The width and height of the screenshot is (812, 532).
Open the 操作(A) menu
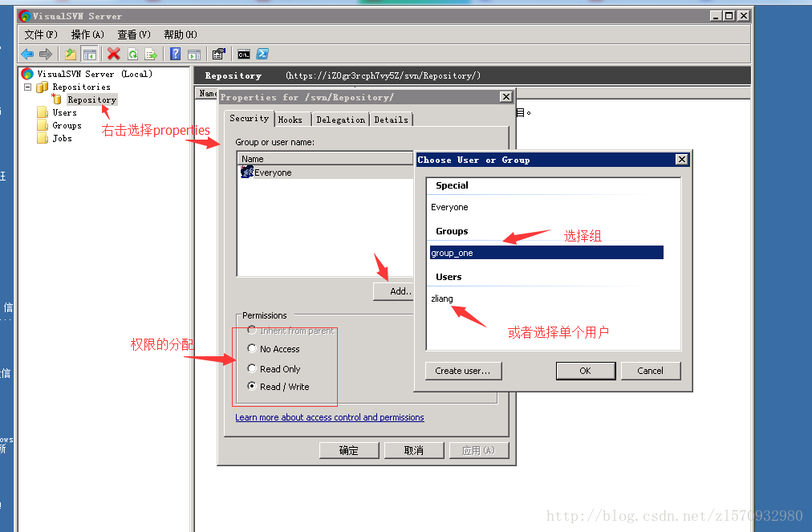point(87,35)
